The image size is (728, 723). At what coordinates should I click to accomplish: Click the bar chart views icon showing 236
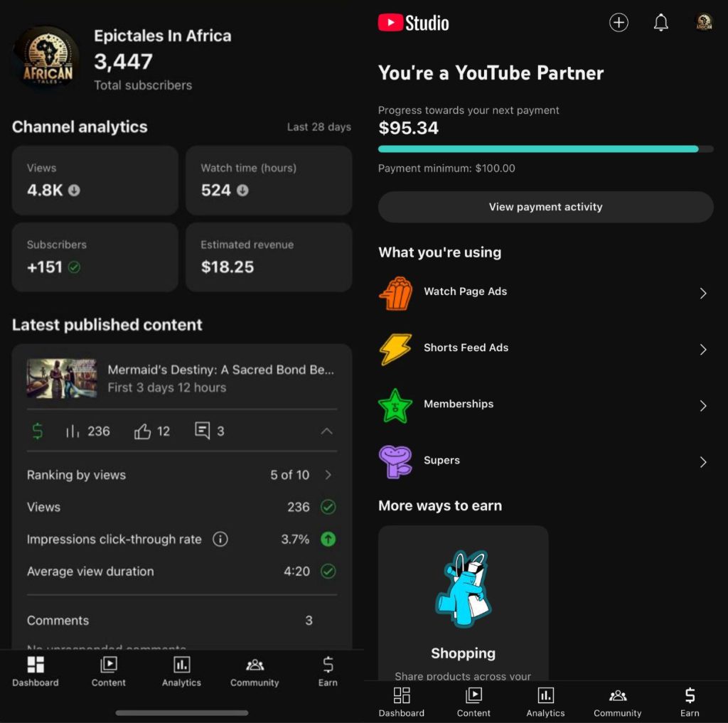(x=73, y=432)
